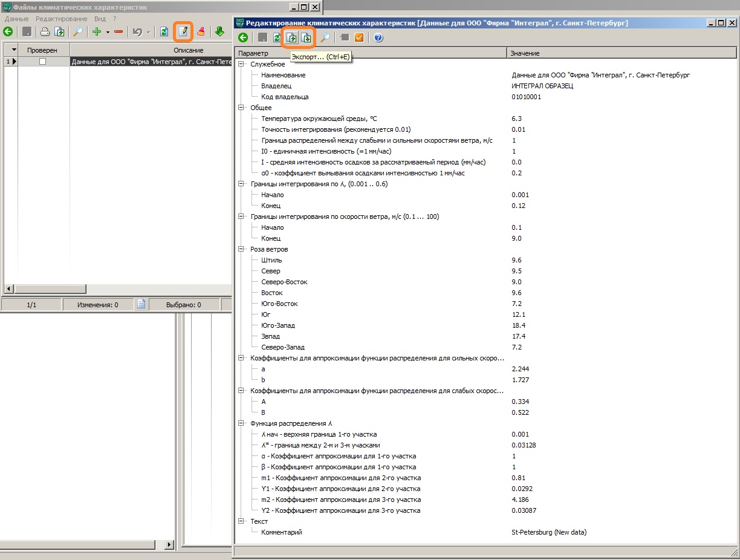Open dropdown arrow next to the green plus
Screen dimensions: 740x560
(x=108, y=32)
